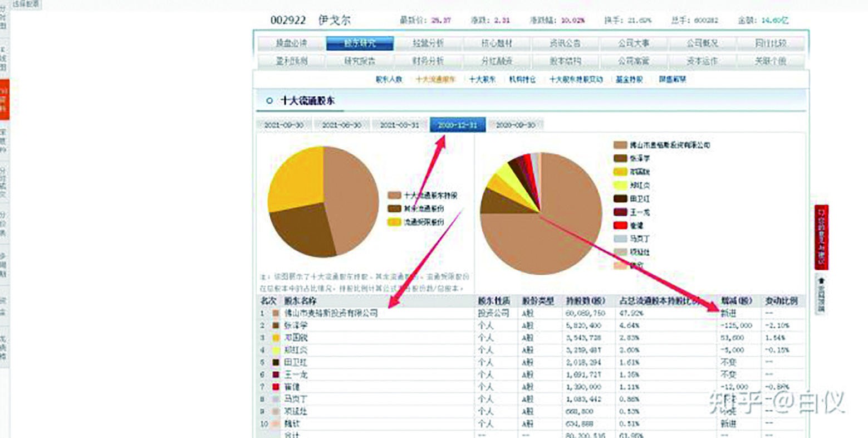Switch to the 股本结构 tab
This screenshot has width=868, height=438.
coord(565,61)
